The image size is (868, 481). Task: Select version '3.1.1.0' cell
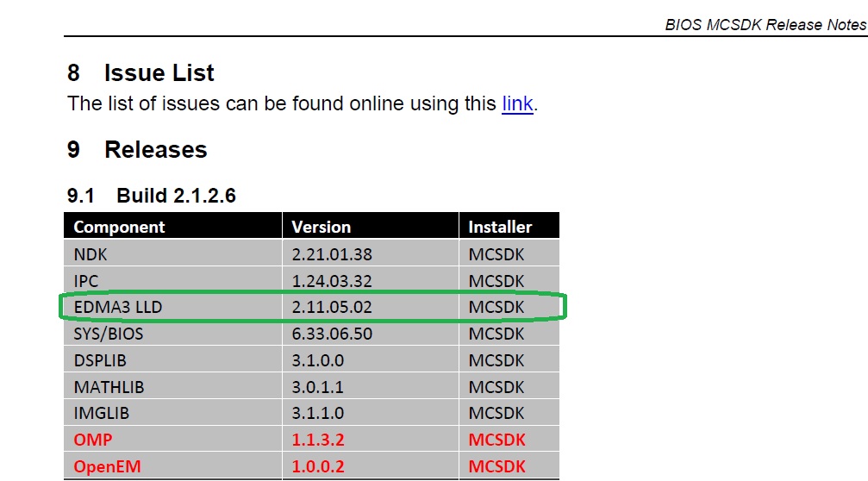[371, 413]
